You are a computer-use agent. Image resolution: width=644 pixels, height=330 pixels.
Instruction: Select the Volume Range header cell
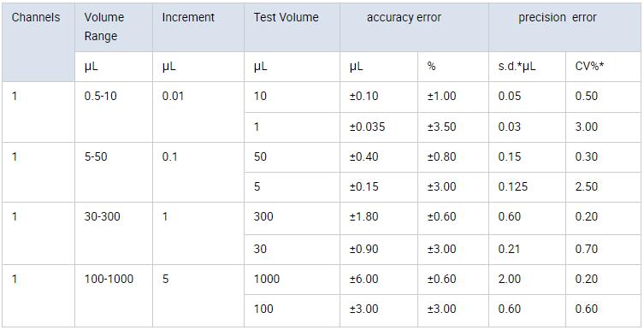click(114, 27)
